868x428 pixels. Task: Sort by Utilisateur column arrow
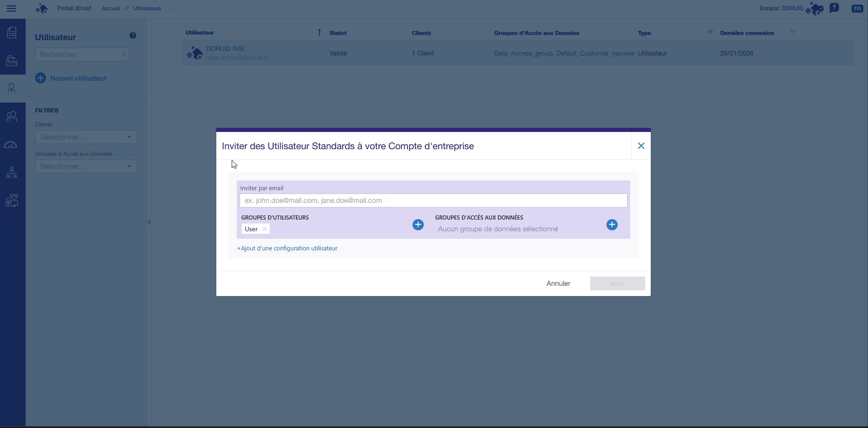(x=319, y=32)
